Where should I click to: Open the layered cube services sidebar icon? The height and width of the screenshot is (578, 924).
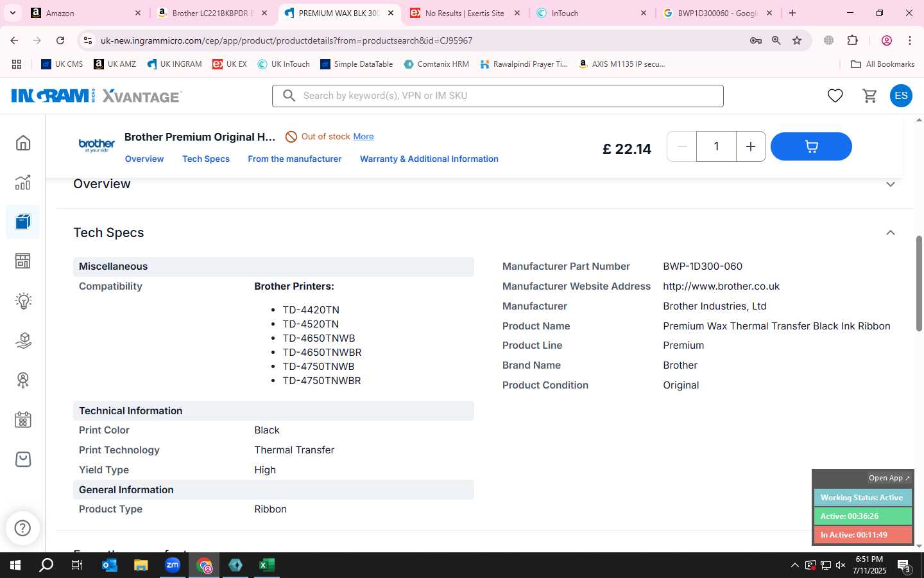tap(23, 340)
